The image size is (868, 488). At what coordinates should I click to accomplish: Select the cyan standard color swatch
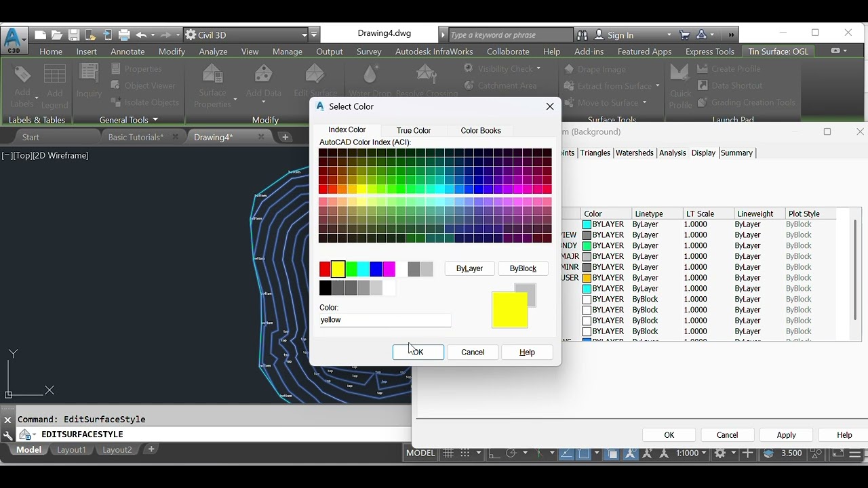[x=363, y=269]
